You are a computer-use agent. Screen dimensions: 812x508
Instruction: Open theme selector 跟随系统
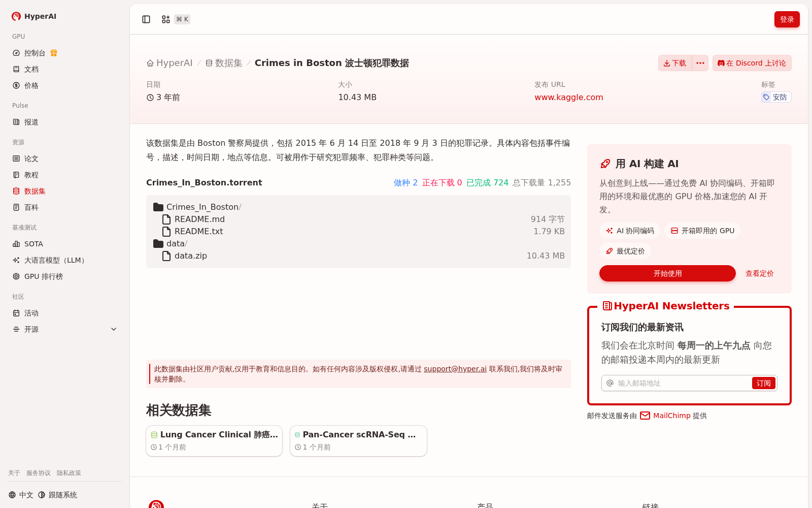tap(57, 495)
